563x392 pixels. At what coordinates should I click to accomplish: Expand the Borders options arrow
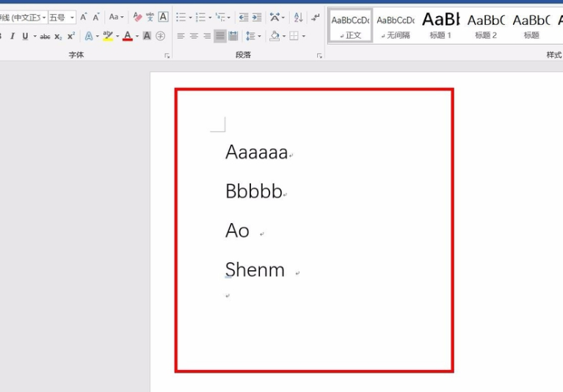[x=304, y=36]
